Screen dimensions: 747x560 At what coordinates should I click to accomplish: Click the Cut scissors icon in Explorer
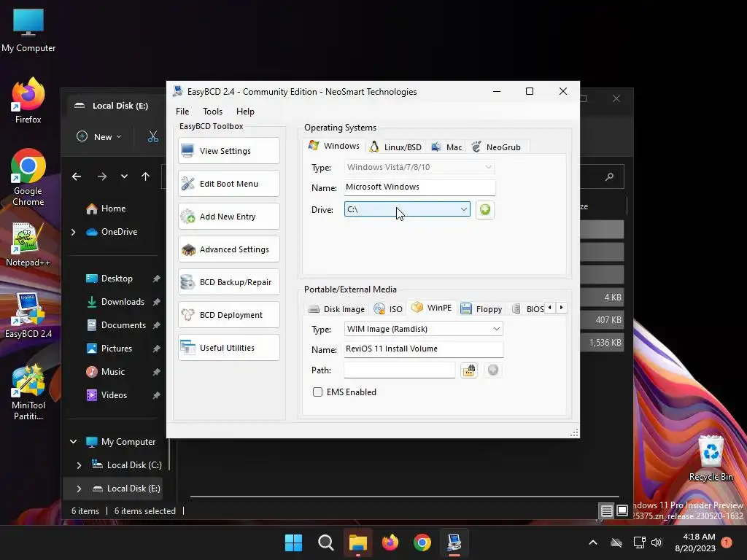tap(153, 137)
